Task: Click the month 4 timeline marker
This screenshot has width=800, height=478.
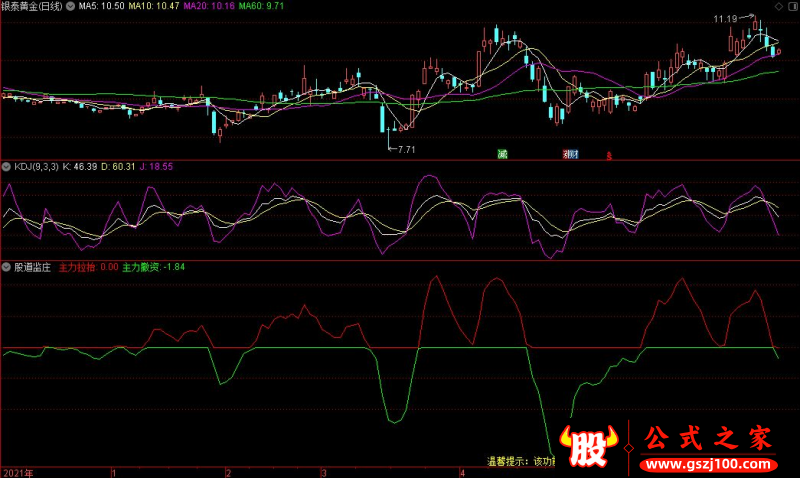Action: tap(462, 473)
